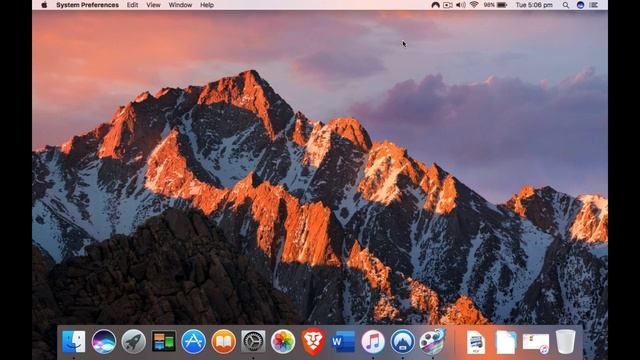Open Notification Center
The height and width of the screenshot is (360, 640).
pyautogui.click(x=594, y=5)
